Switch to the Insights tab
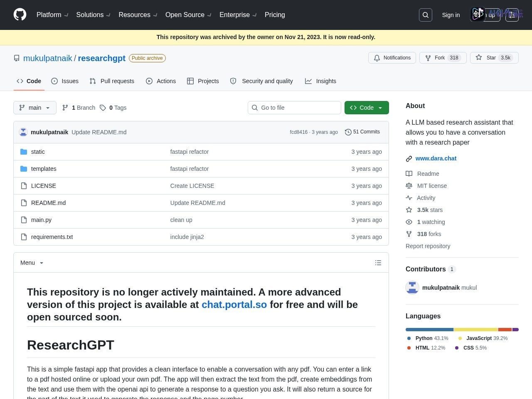 [320, 81]
